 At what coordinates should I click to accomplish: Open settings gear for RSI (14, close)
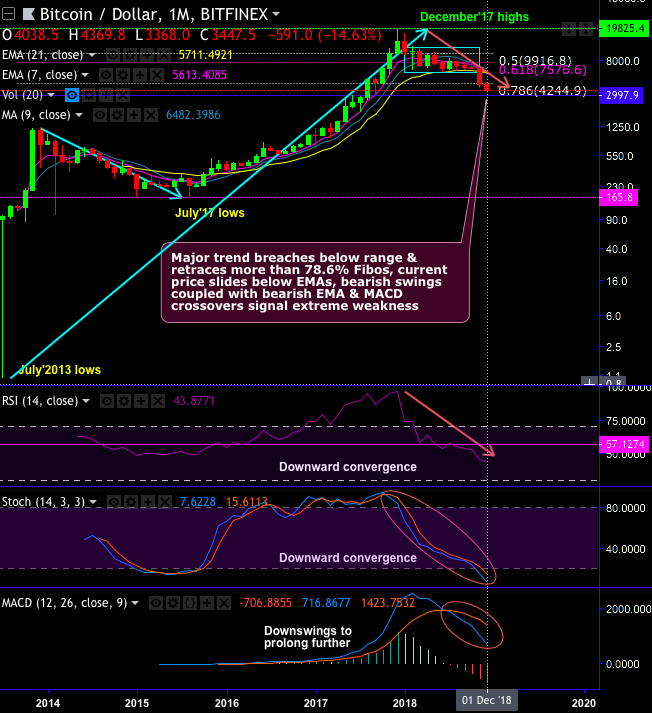124,401
